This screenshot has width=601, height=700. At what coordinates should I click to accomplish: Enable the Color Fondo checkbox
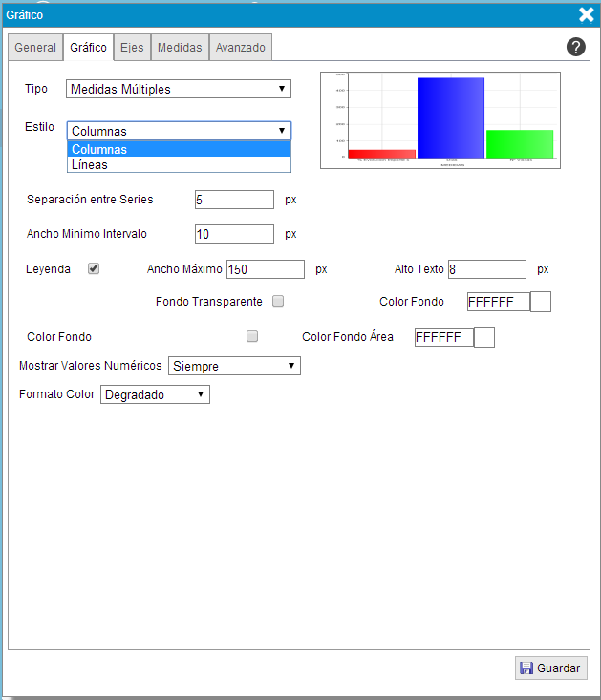pos(252,336)
